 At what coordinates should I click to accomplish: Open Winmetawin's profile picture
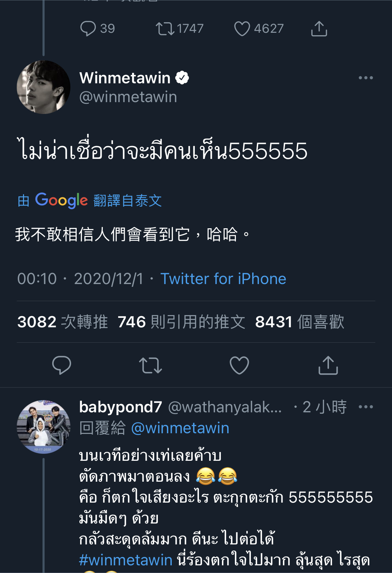pos(44,87)
